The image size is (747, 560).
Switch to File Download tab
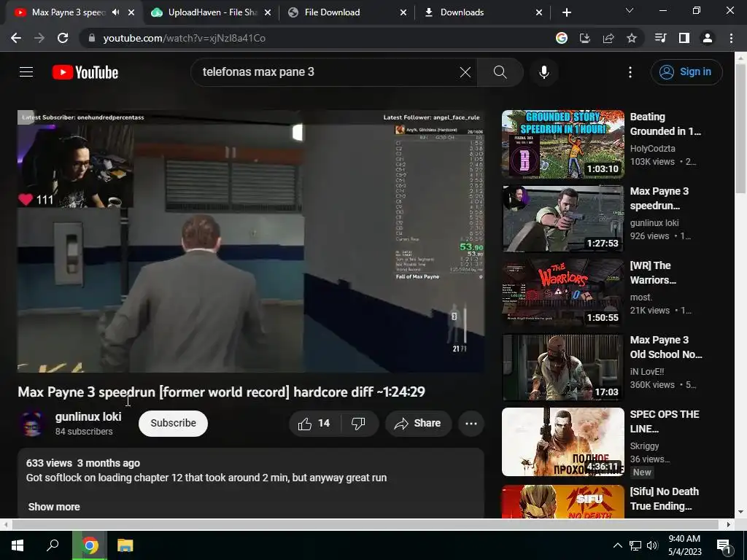(x=348, y=12)
